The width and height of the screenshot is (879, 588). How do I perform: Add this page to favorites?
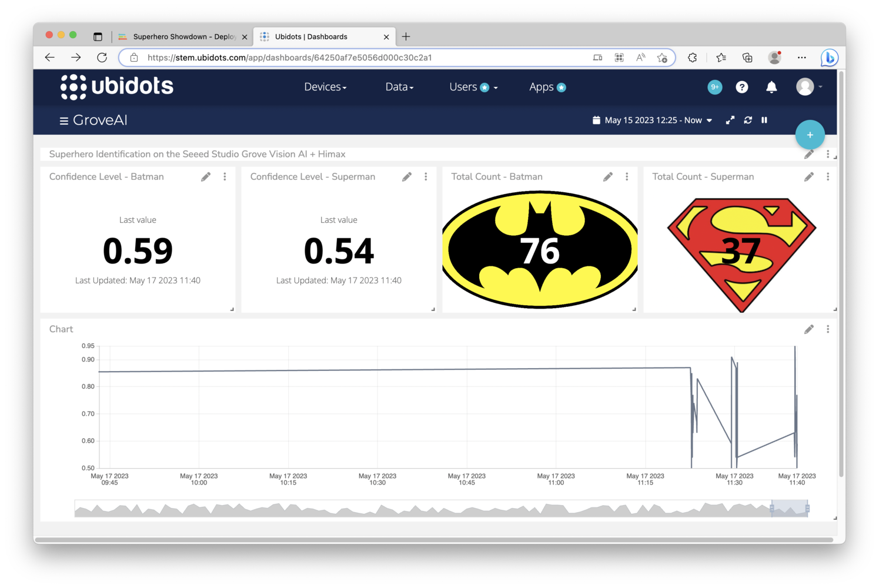[662, 58]
